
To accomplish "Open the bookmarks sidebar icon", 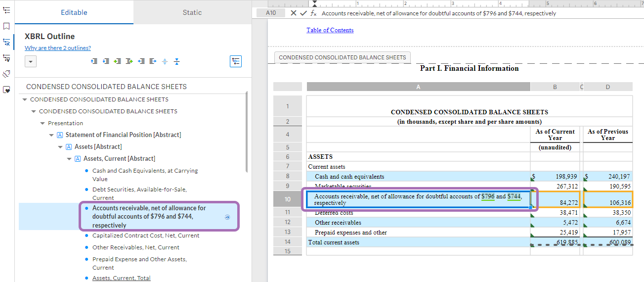I will (6, 26).
